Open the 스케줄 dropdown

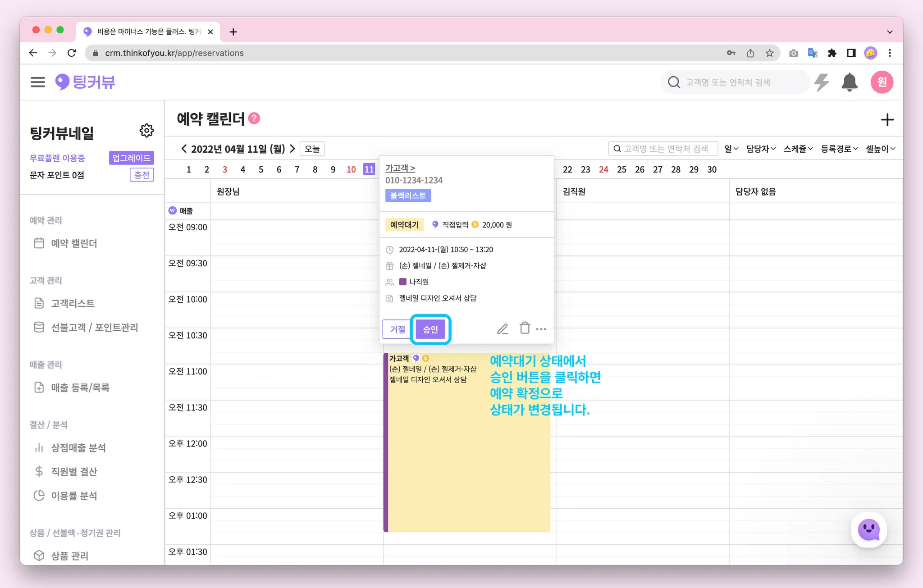pyautogui.click(x=798, y=149)
